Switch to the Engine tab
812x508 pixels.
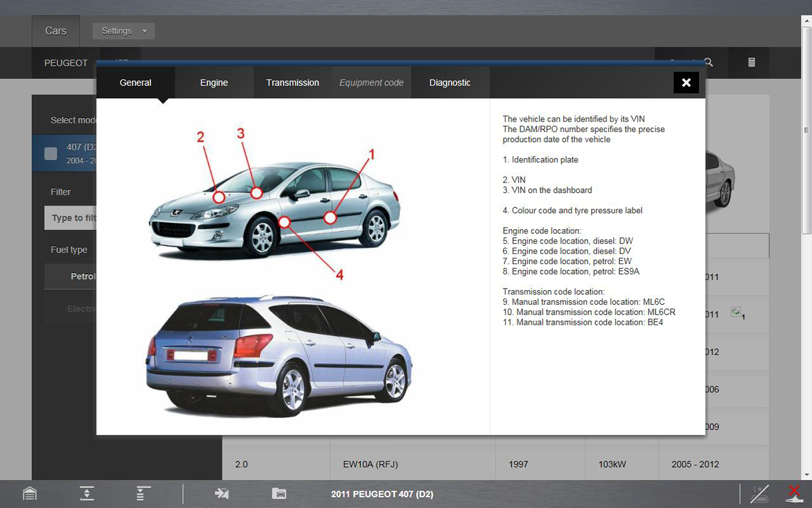pos(214,82)
